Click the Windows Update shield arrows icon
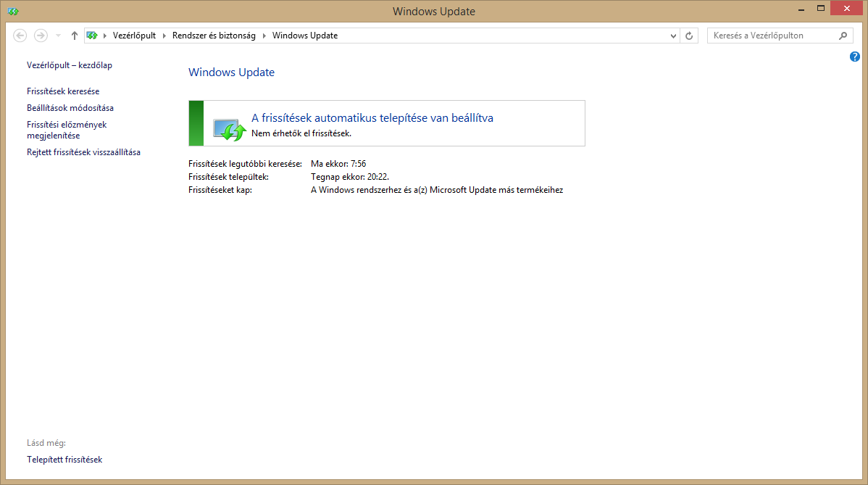The width and height of the screenshot is (868, 485). (230, 130)
